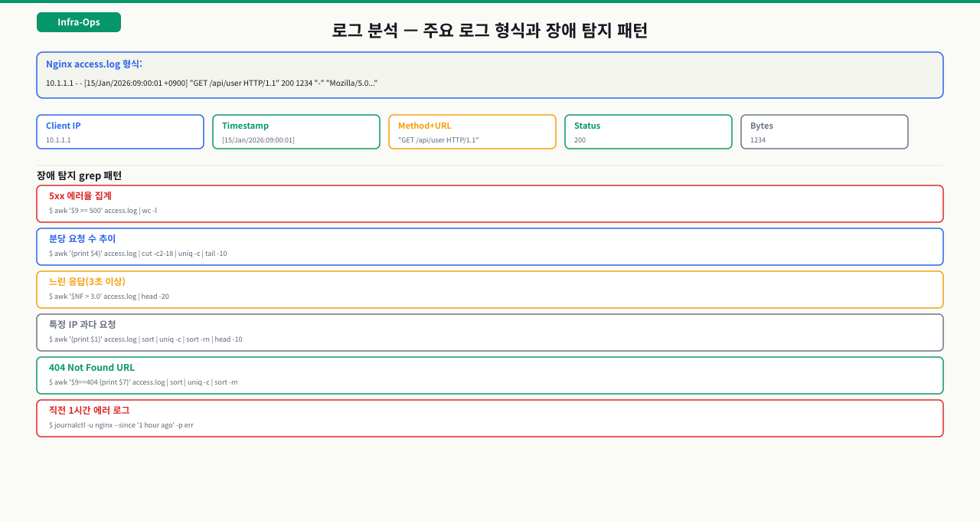Click the [15/Jan/2026:09:00:01] timestamp value

tap(258, 140)
